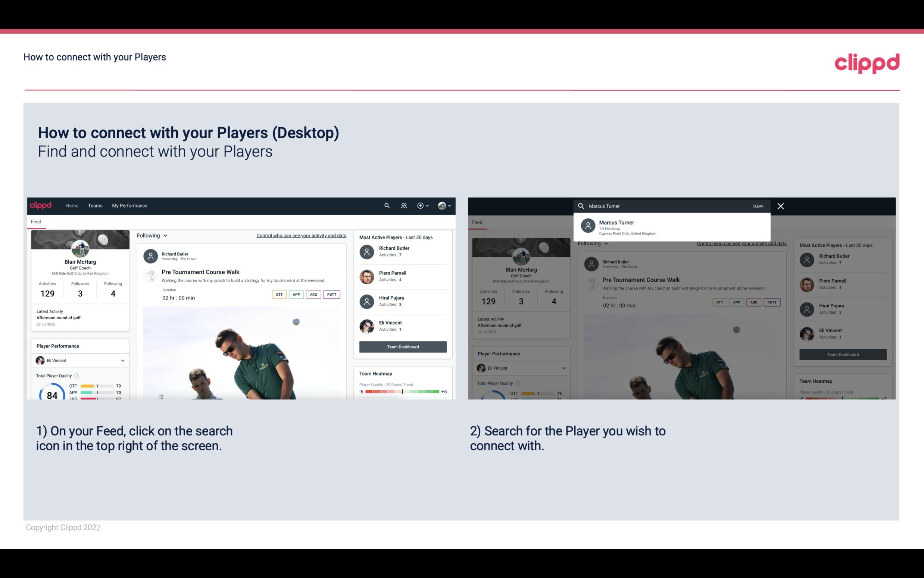Expand Eli Vincent player selector dropdown
The height and width of the screenshot is (578, 924).
tap(122, 360)
